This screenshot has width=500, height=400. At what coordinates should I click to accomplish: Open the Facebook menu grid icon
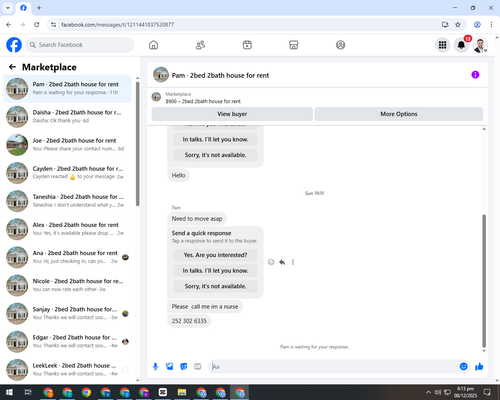(x=442, y=45)
